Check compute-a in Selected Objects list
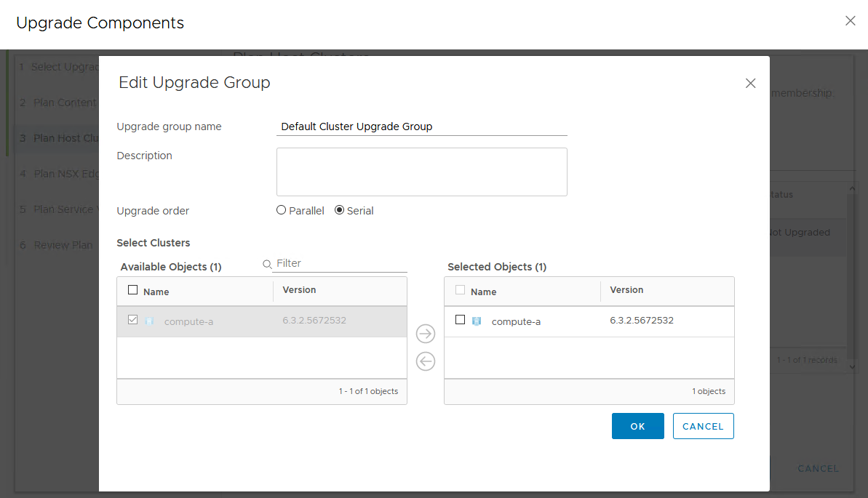868x498 pixels. pyautogui.click(x=460, y=320)
